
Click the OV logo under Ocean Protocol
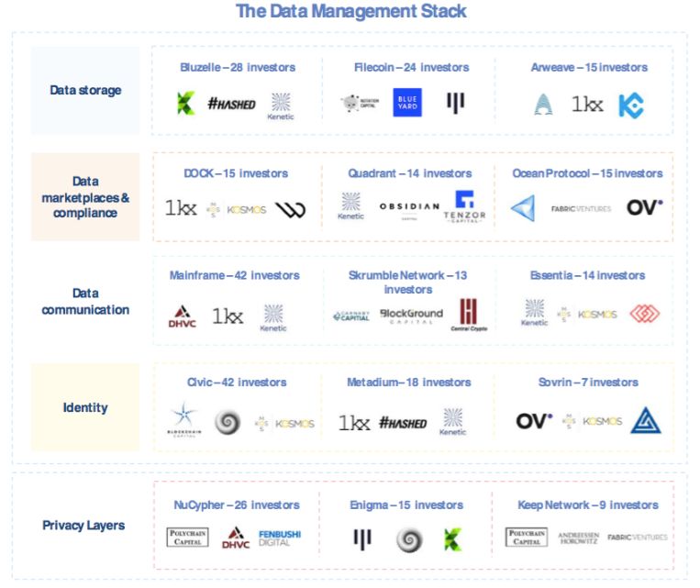[645, 207]
